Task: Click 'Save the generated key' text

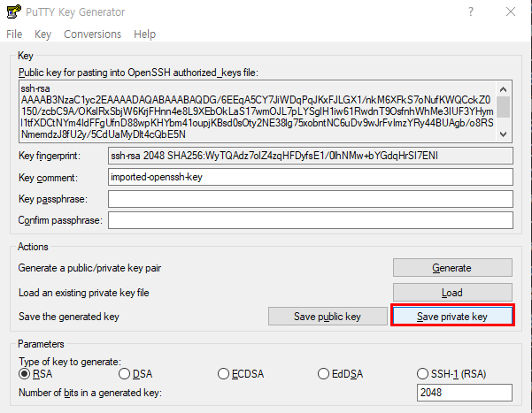Action: (69, 317)
